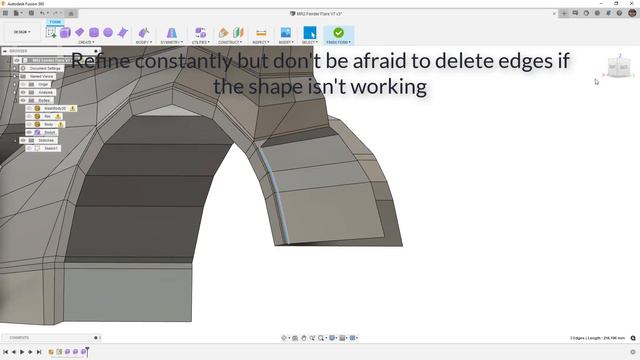Select the Cylinder form tool
Image resolution: width=640 pixels, height=360 pixels.
click(94, 32)
